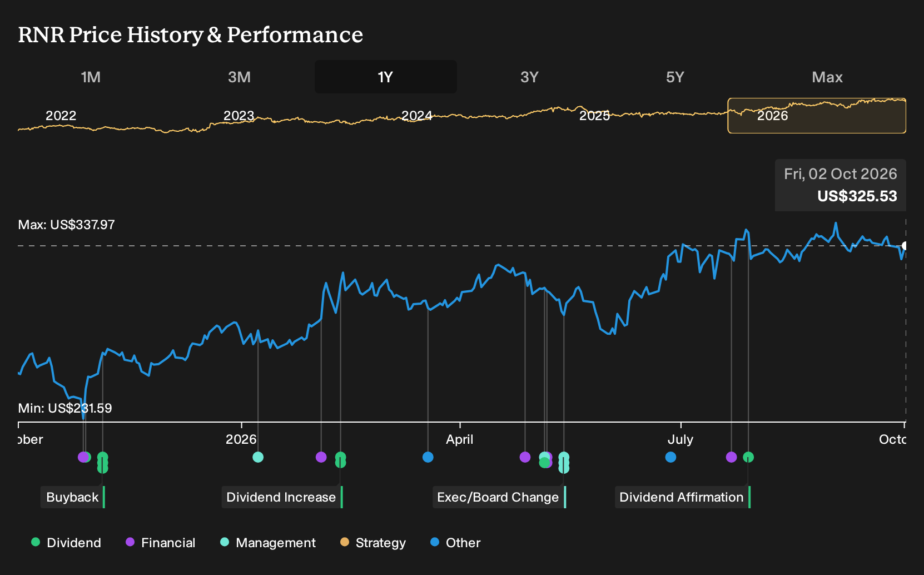Click purple Financial marker left of Buyback markers
The image size is (924, 575).
(x=83, y=457)
